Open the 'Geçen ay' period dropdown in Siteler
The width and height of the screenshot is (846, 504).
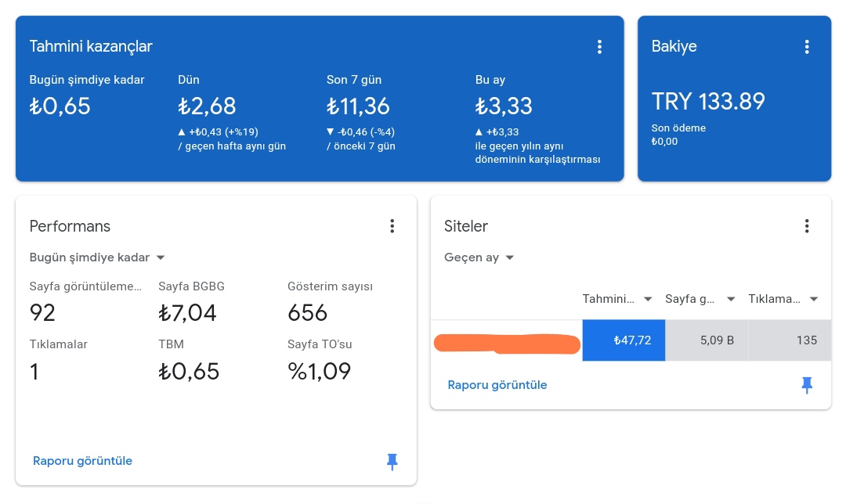click(479, 257)
